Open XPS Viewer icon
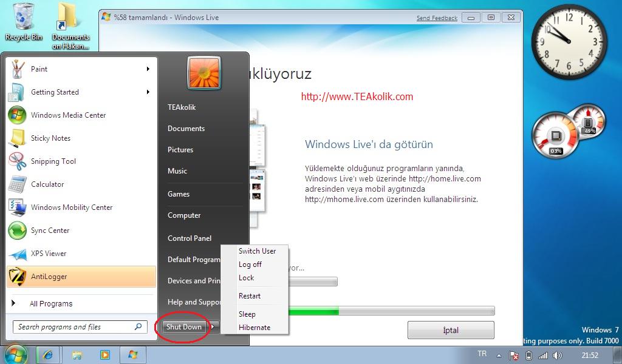 (x=17, y=254)
